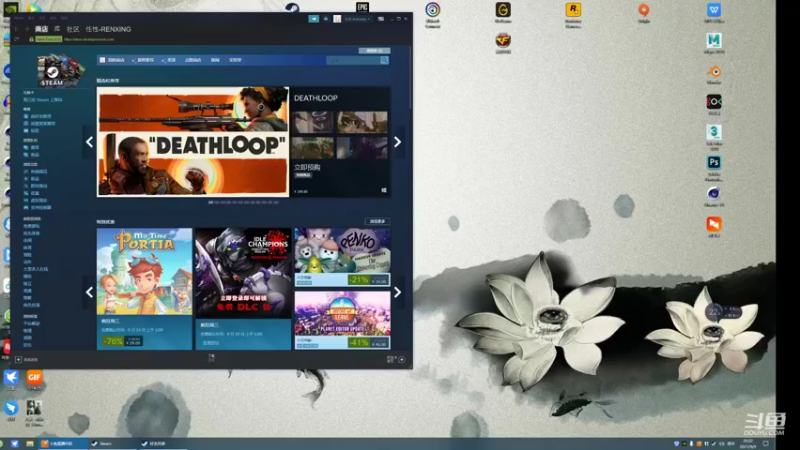The image size is (800, 450).
Task: Open the Planet Editor Update -41% offer
Action: tap(342, 320)
